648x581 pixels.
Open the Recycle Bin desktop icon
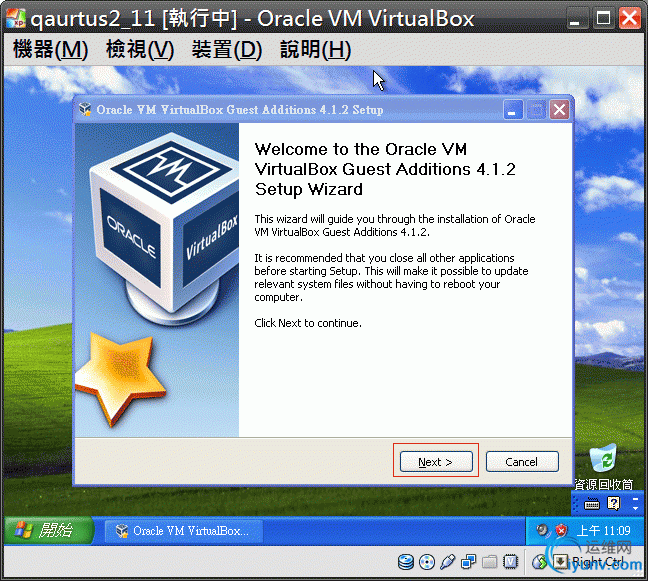tap(603, 467)
